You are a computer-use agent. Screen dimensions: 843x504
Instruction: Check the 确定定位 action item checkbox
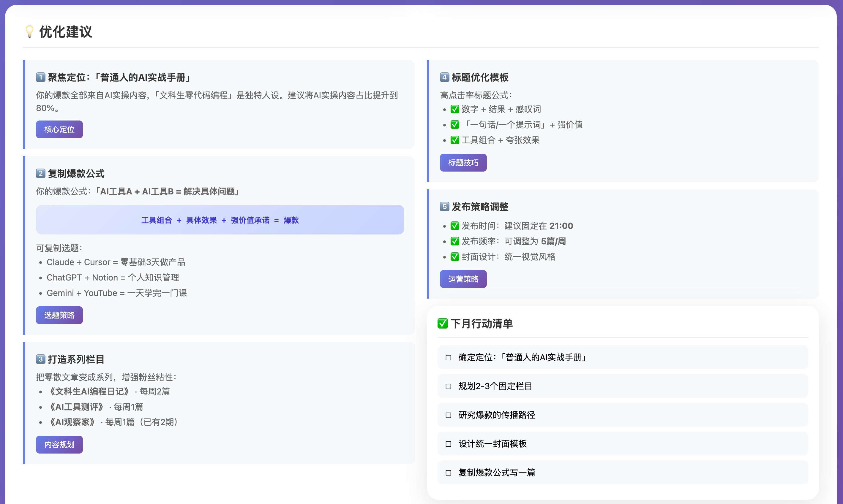click(x=448, y=358)
